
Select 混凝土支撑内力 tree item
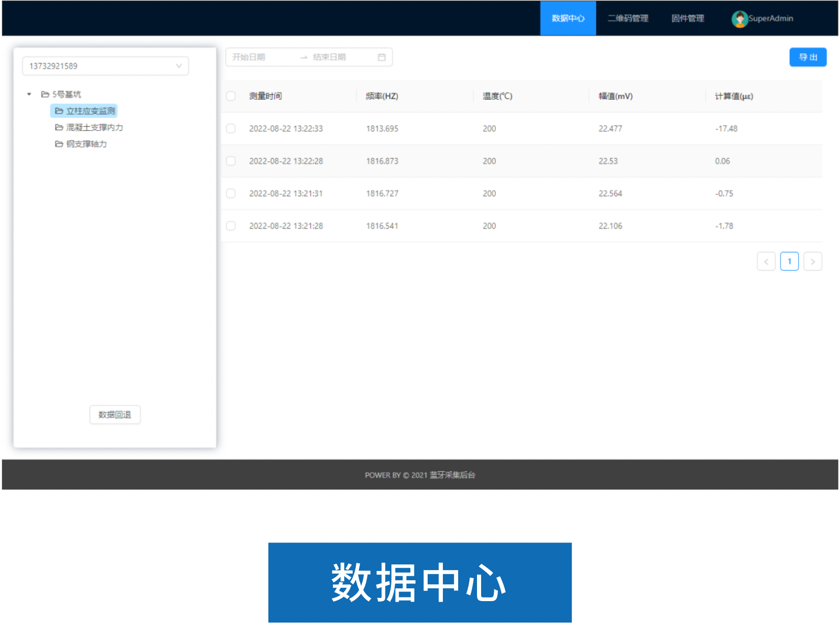[94, 127]
